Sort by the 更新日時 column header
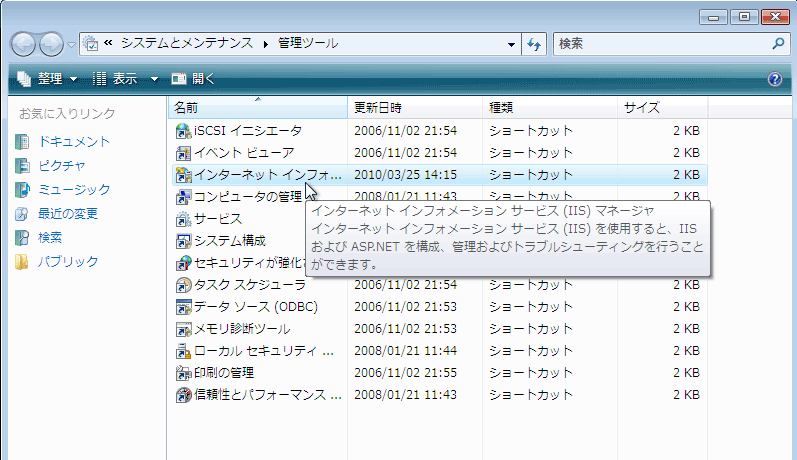The height and width of the screenshot is (460, 797). tap(378, 107)
